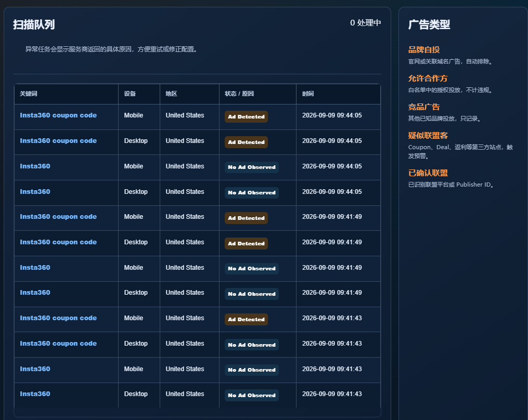This screenshot has width=528, height=420.
Task: Open 'Insta360 coupon code' Mobile keyword at 09:44:05
Action: point(58,115)
